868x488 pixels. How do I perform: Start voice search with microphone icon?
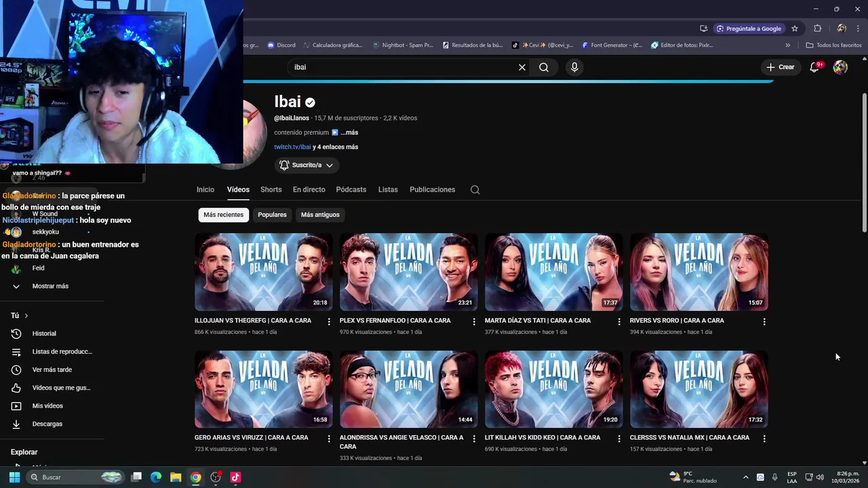point(574,67)
